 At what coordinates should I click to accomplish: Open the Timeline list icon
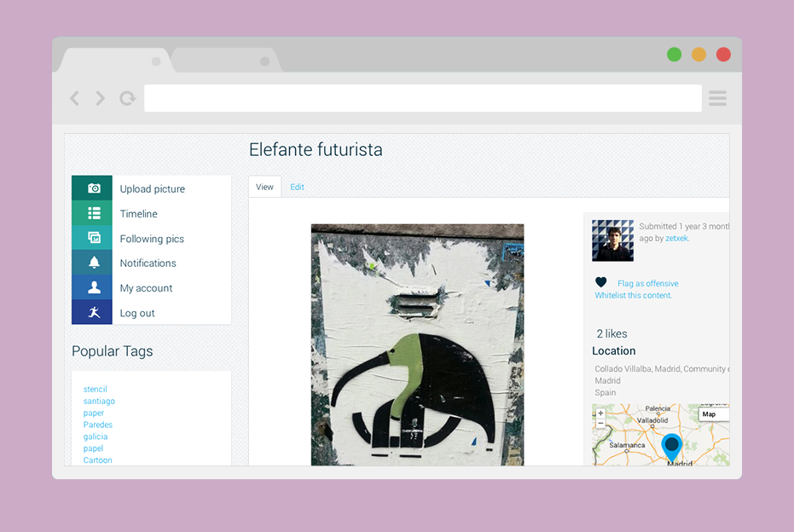point(94,213)
